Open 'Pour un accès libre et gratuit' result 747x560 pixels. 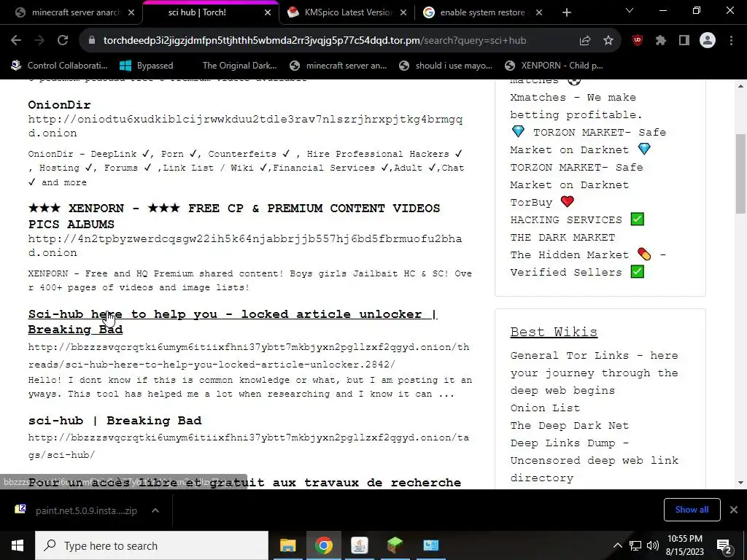(244, 483)
